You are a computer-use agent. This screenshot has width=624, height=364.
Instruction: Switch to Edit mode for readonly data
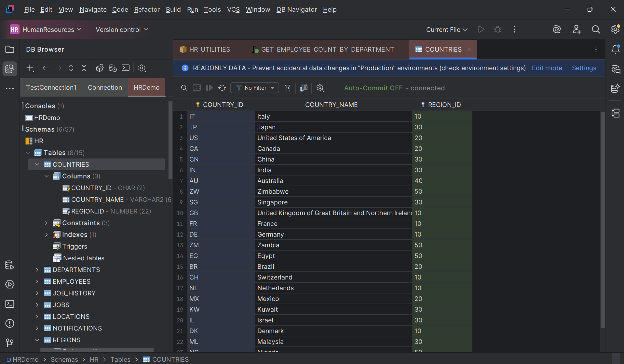point(547,68)
